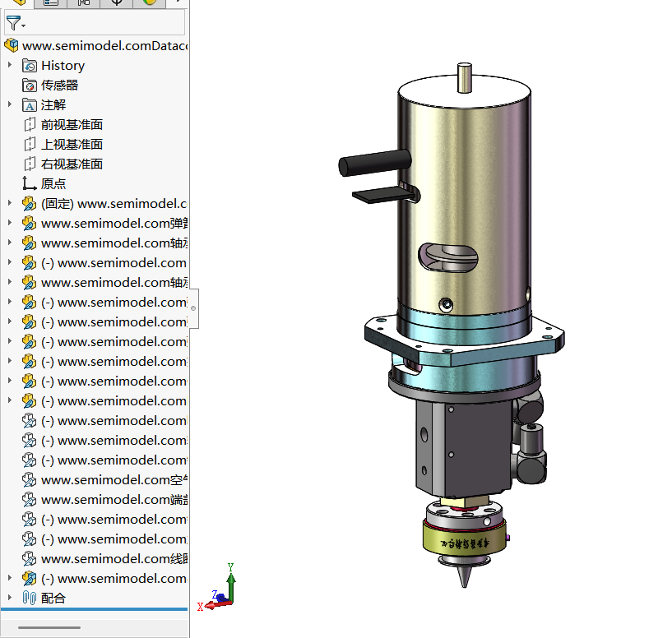Expand the (固定) fixed component
Viewport: 672px width, 638px height.
(x=9, y=203)
